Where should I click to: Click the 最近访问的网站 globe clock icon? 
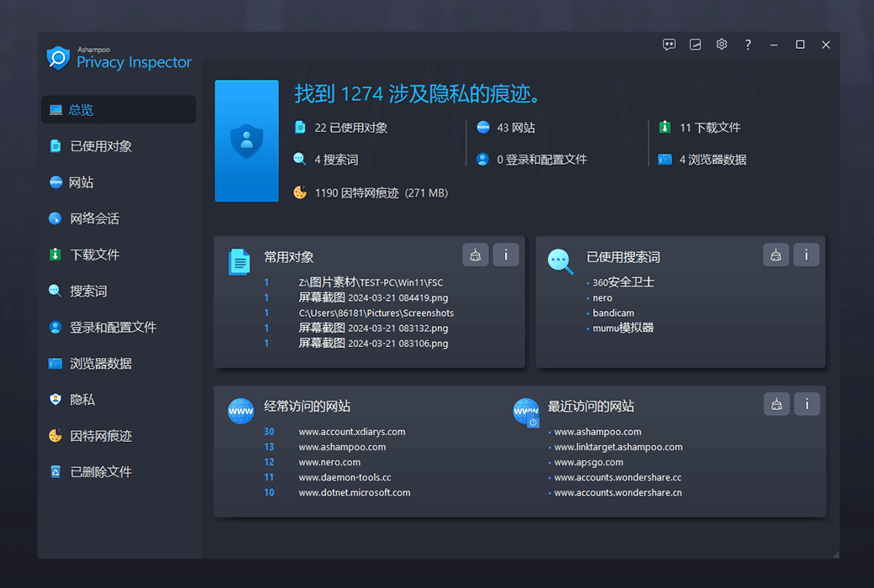(x=526, y=412)
